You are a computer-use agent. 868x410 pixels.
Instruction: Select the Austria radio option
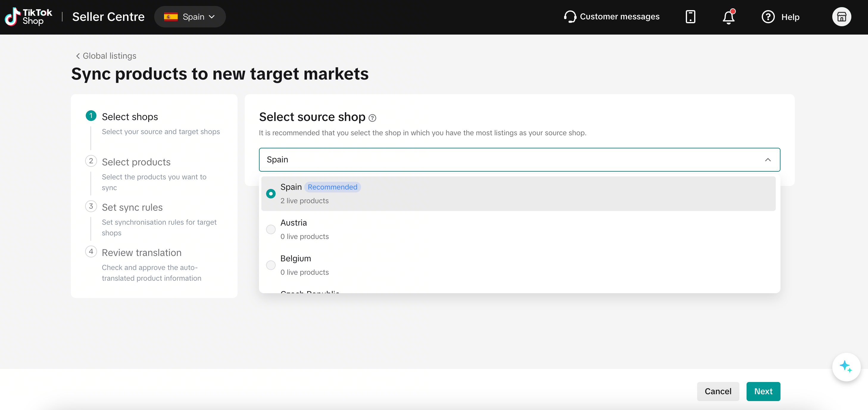pos(271,229)
